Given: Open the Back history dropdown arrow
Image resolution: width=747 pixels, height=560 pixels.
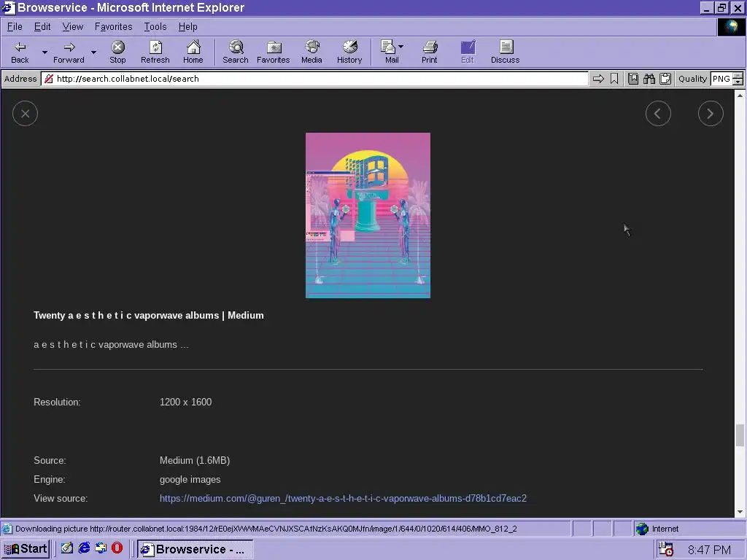Looking at the screenshot, I should (x=44, y=52).
